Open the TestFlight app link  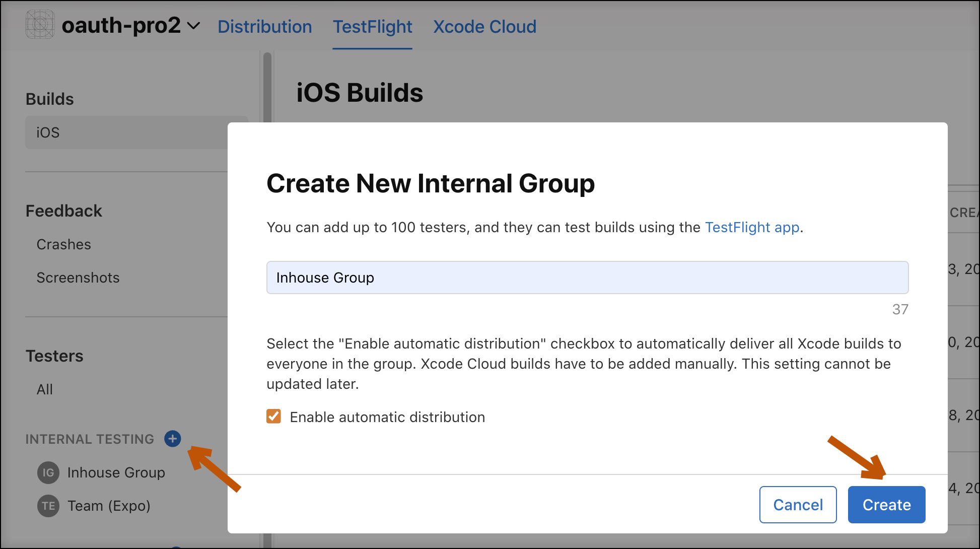[x=752, y=227]
